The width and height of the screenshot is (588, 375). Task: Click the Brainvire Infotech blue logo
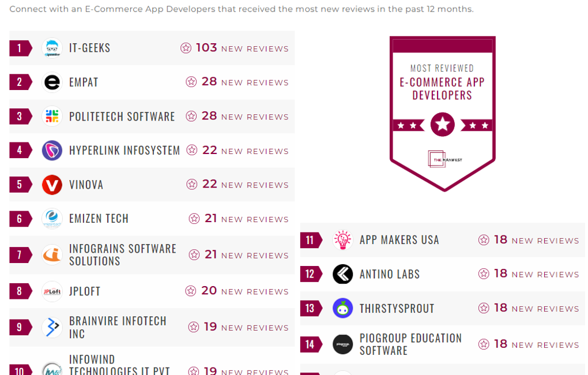tap(52, 327)
